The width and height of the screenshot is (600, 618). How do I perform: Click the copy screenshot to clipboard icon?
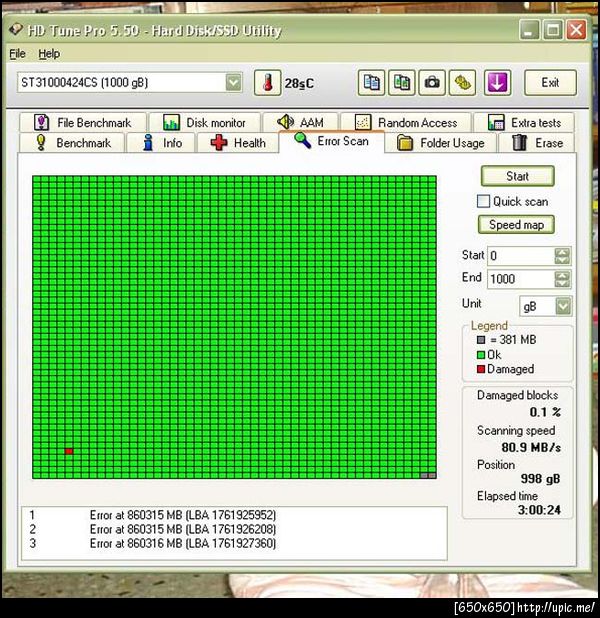click(x=401, y=83)
